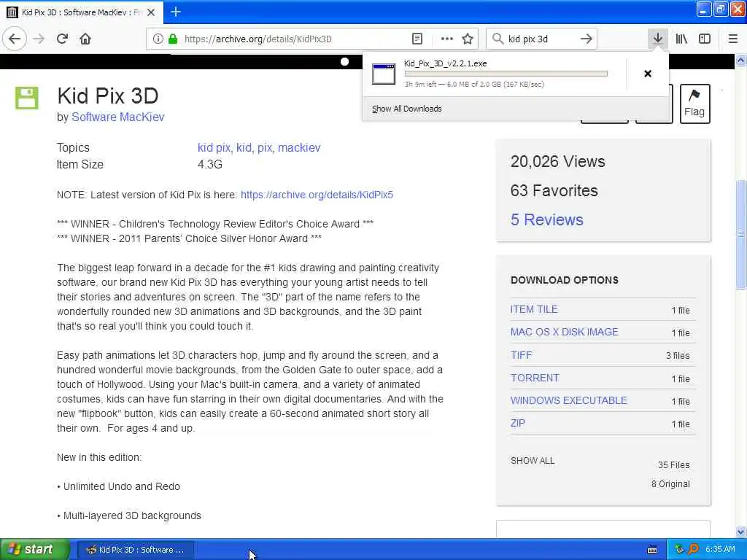Click the 63 Favorites text

554,190
